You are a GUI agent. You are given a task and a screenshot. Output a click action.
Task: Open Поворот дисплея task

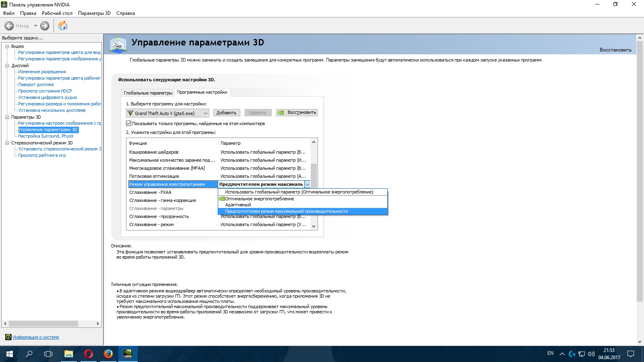36,84
